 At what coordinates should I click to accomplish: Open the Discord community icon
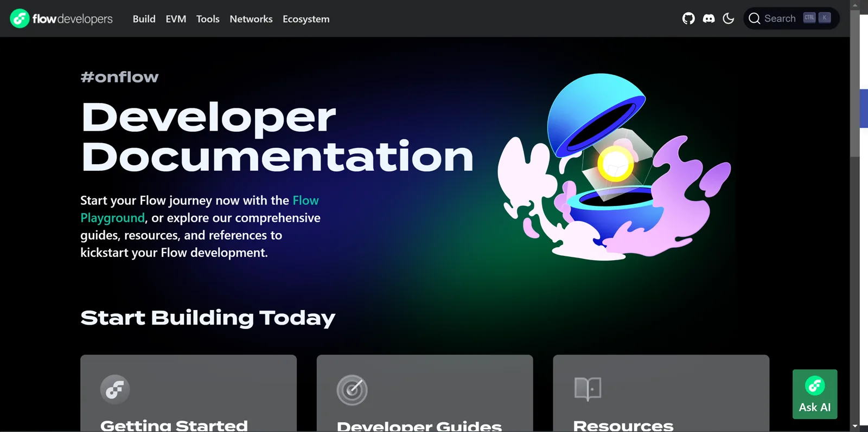point(709,18)
